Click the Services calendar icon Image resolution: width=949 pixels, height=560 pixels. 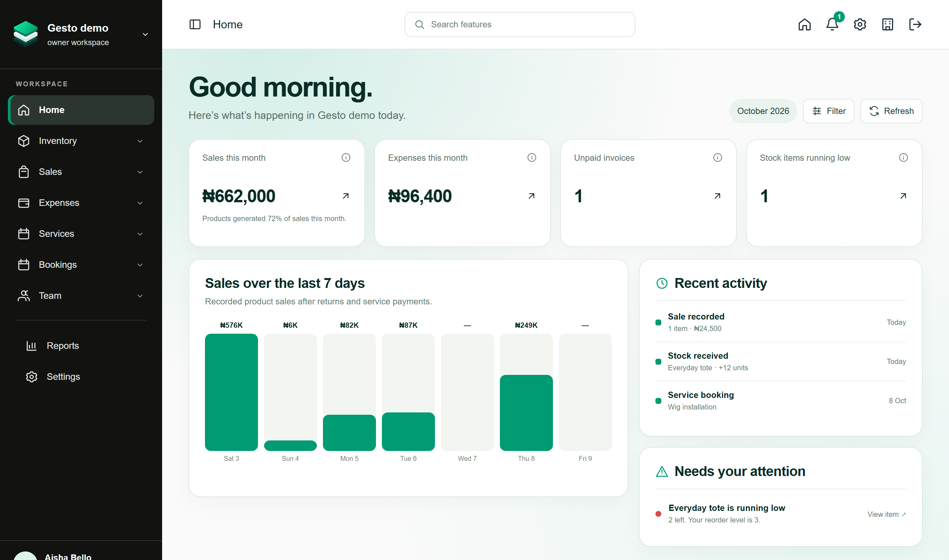tap(24, 234)
